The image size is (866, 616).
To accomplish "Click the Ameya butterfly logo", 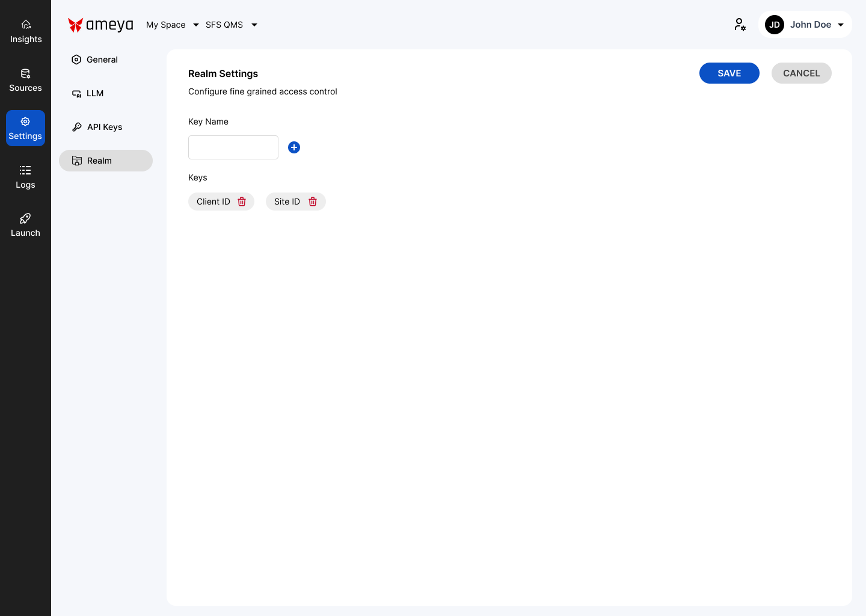I will (76, 25).
